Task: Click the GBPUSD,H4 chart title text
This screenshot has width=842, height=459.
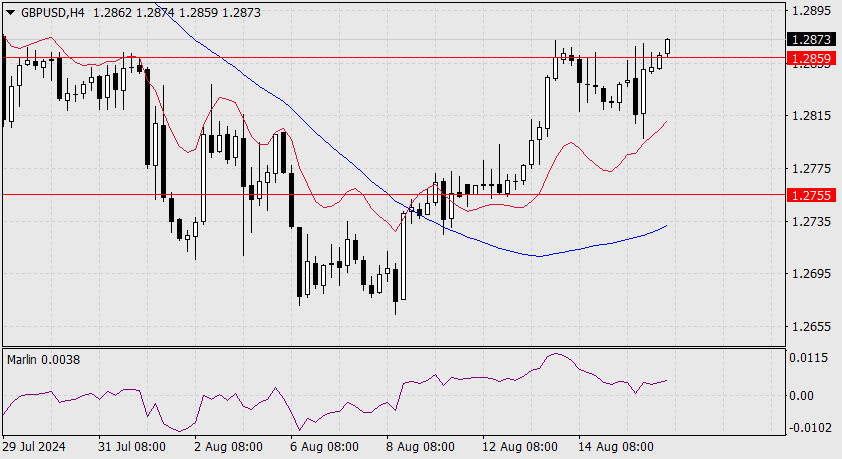Action: (53, 12)
